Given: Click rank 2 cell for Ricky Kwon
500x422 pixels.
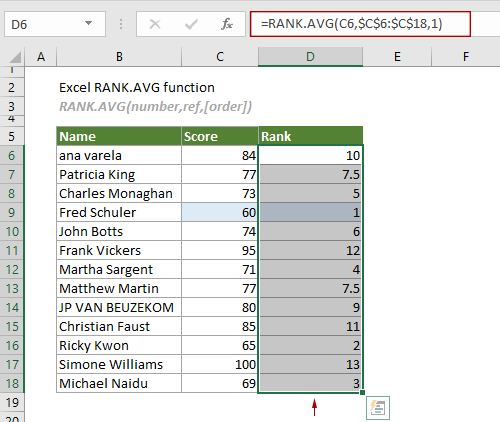Looking at the screenshot, I should click(310, 345).
